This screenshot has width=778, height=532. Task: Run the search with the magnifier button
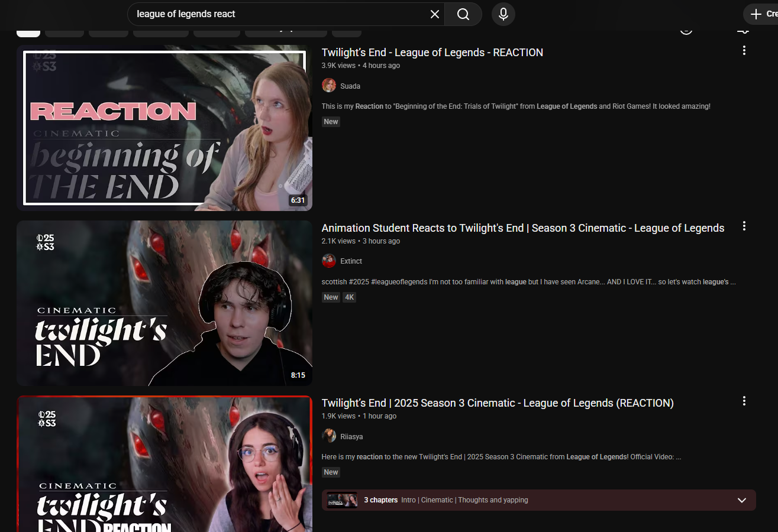[463, 14]
